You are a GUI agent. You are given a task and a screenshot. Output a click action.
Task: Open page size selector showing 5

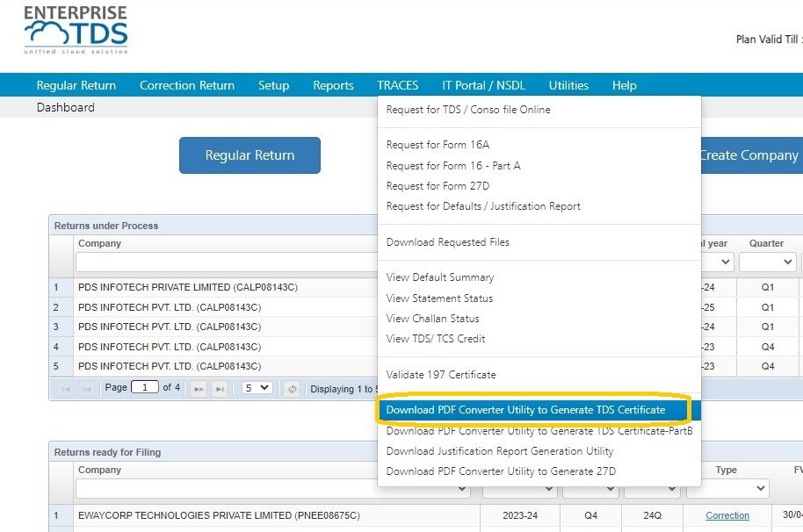click(257, 388)
